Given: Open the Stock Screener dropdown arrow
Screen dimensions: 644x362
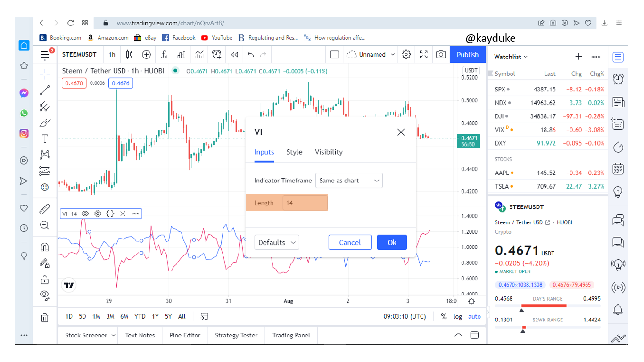Looking at the screenshot, I should [114, 335].
